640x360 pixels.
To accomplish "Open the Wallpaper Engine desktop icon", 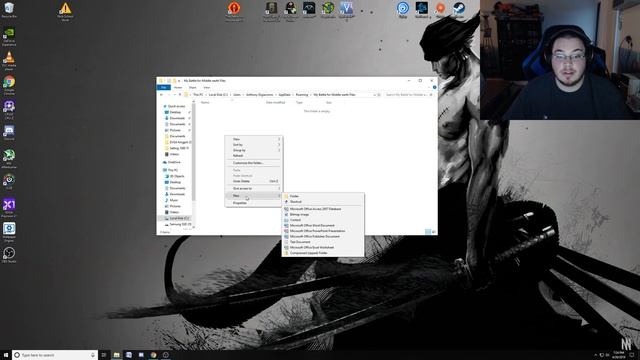I will click(9, 231).
